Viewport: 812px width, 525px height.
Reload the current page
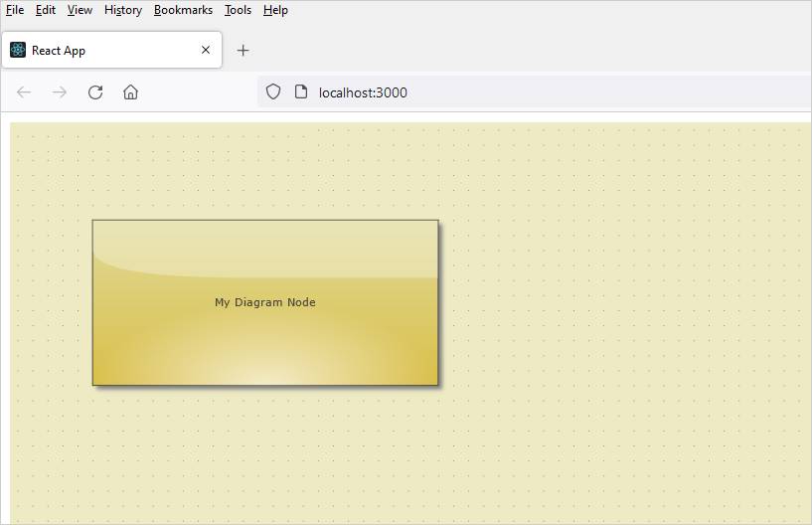(95, 92)
